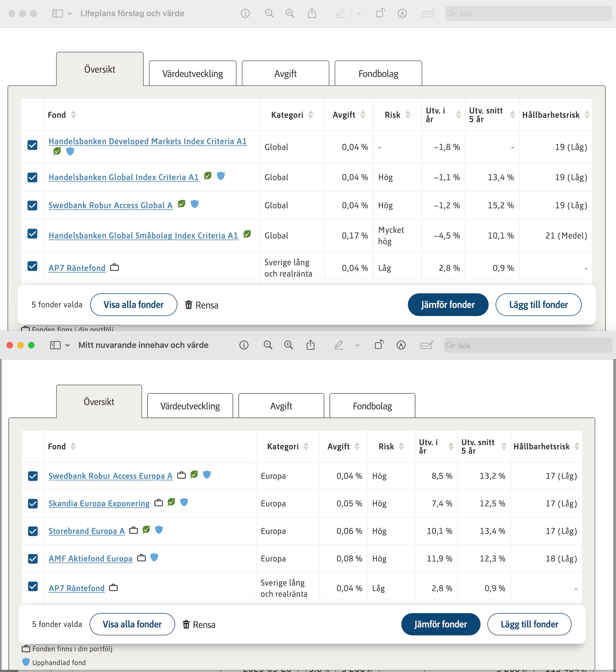
Task: Open info inspector in Lifeplans förslag window
Action: coord(245,13)
